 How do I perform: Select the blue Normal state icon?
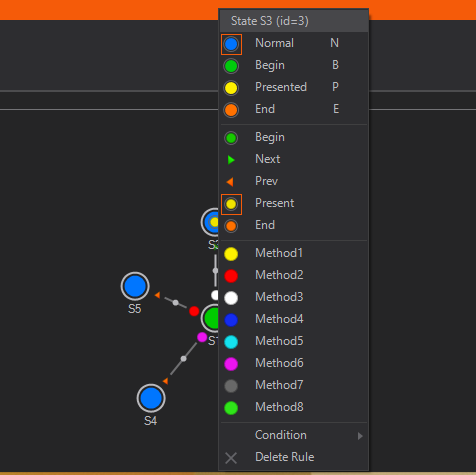click(x=231, y=44)
